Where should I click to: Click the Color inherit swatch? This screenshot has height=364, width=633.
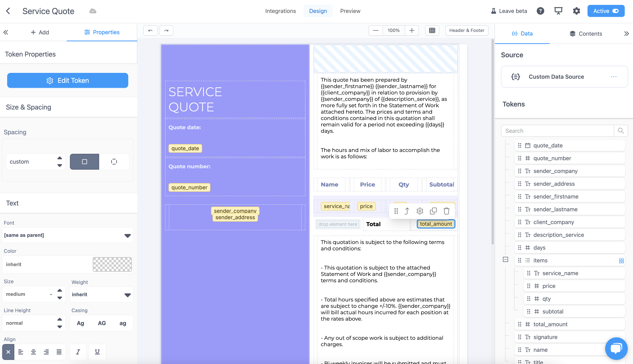(112, 264)
